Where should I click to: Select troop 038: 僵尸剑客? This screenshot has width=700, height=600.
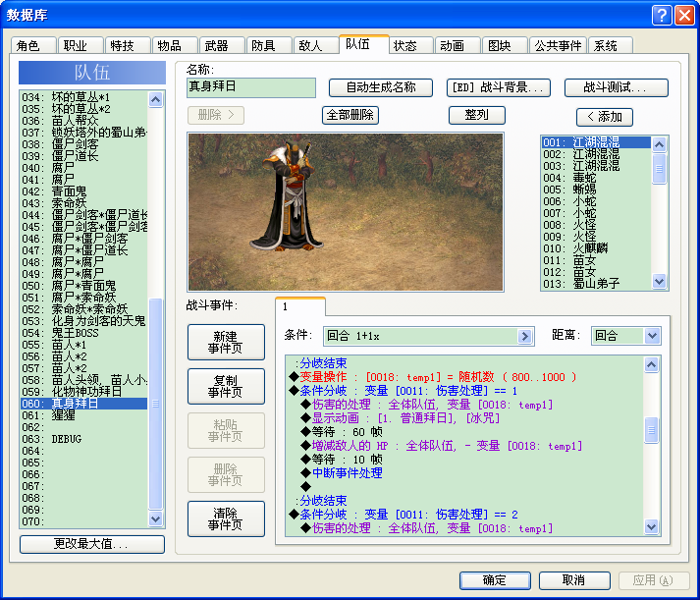tap(83, 144)
